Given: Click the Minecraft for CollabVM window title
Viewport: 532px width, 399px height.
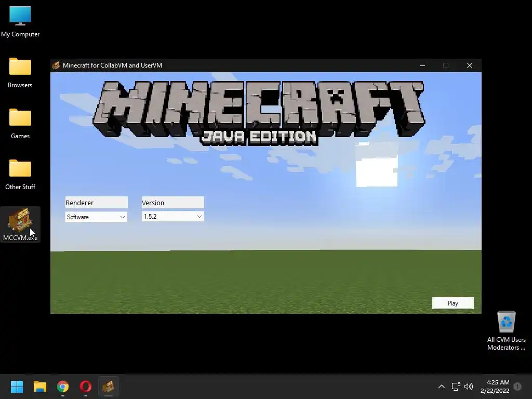Looking at the screenshot, I should [112, 65].
